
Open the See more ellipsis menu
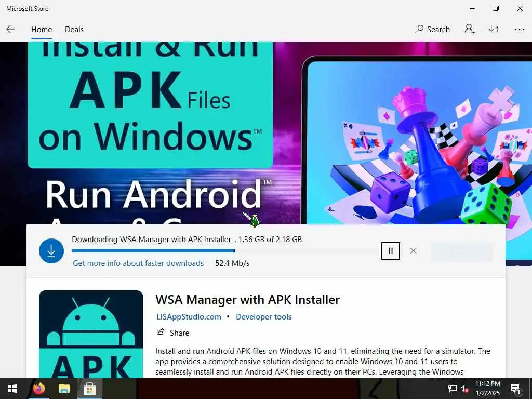(520, 30)
